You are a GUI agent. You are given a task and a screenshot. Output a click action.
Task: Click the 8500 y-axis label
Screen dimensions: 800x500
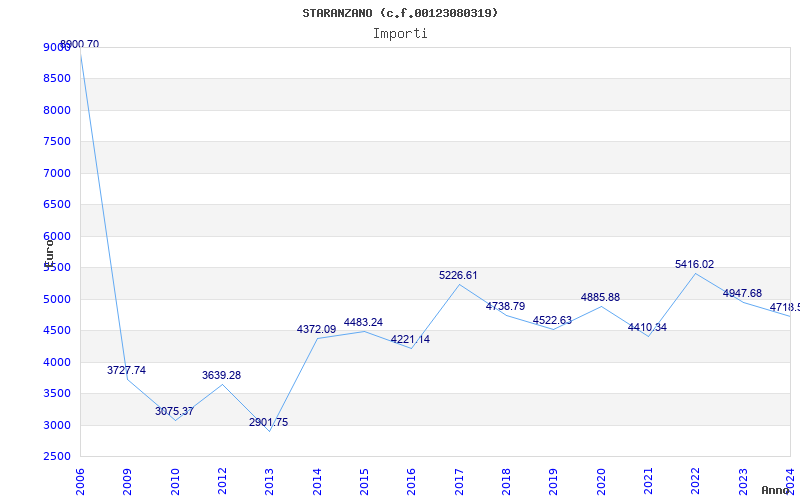point(57,79)
